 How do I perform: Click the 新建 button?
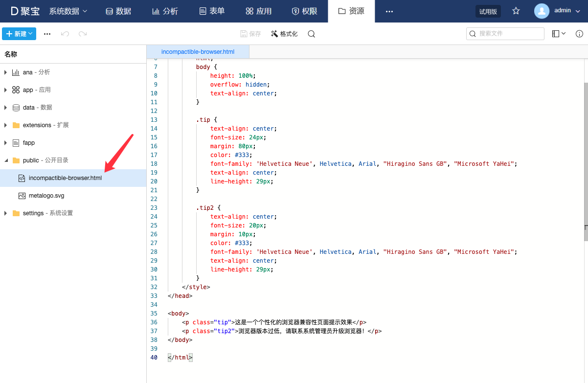pyautogui.click(x=19, y=34)
